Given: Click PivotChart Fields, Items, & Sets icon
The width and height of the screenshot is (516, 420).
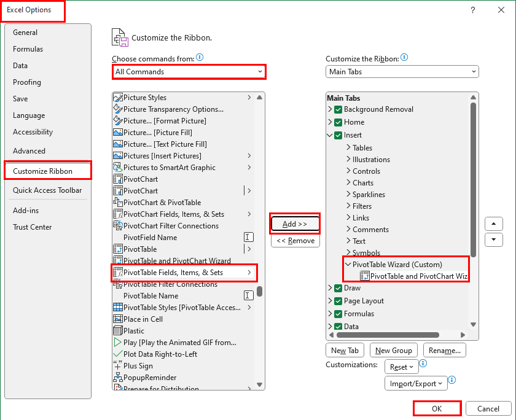Looking at the screenshot, I should pos(118,214).
